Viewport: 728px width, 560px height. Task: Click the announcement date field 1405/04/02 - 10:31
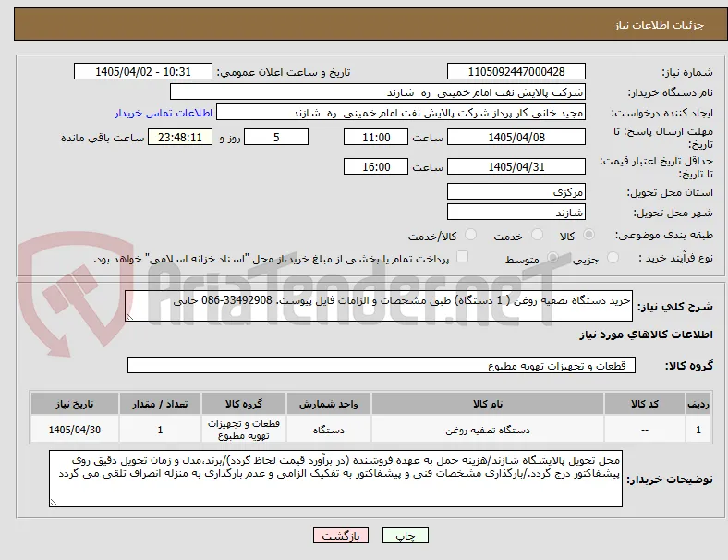(x=143, y=71)
